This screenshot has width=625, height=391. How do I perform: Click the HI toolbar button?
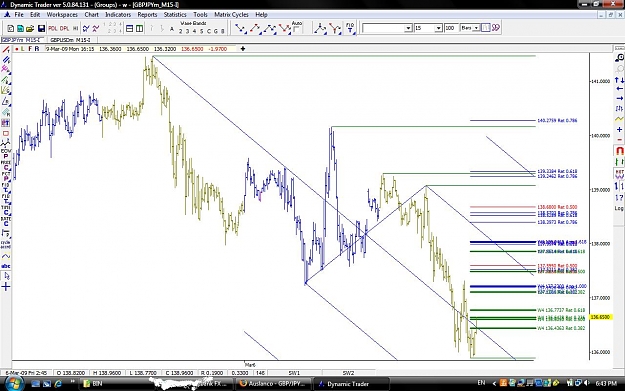pos(75,29)
